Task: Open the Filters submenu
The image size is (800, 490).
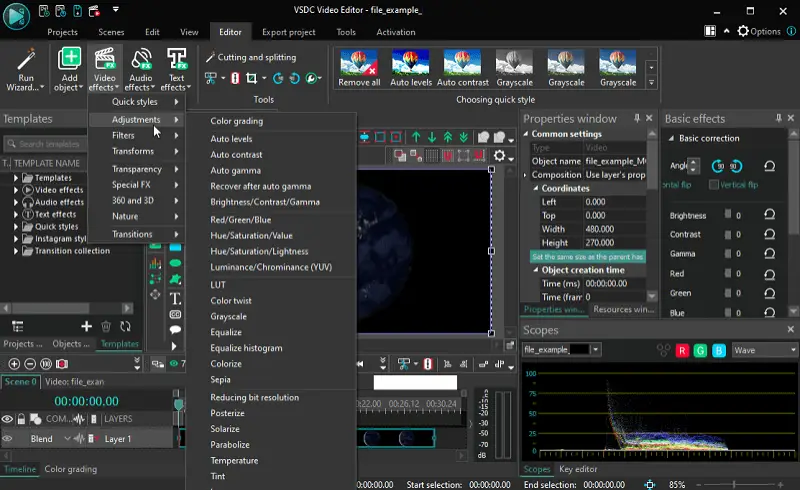Action: 137,135
